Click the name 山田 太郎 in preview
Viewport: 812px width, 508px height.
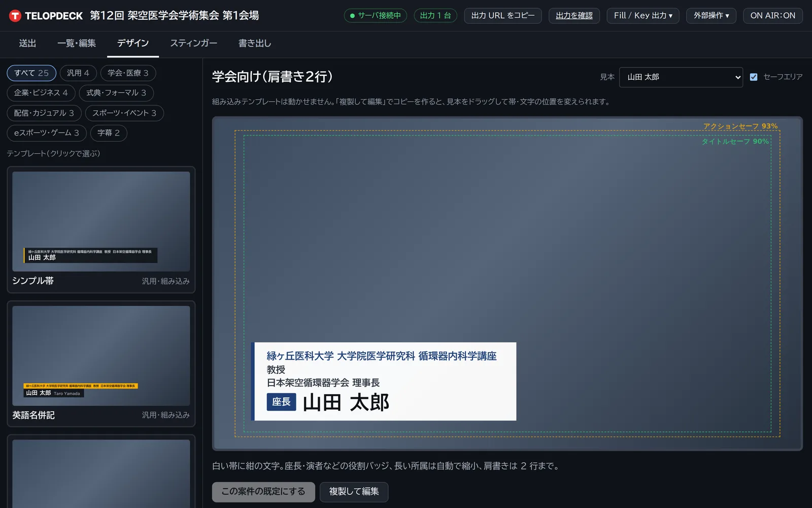[346, 403]
